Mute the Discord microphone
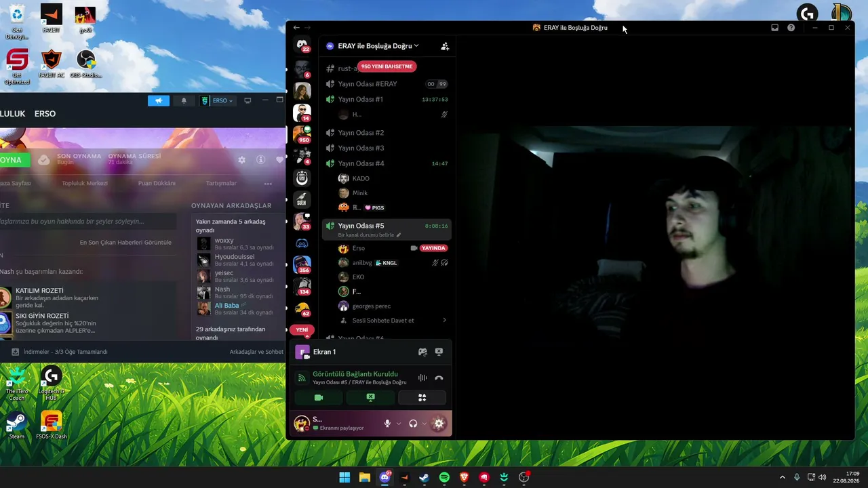This screenshot has width=868, height=488. point(387,424)
